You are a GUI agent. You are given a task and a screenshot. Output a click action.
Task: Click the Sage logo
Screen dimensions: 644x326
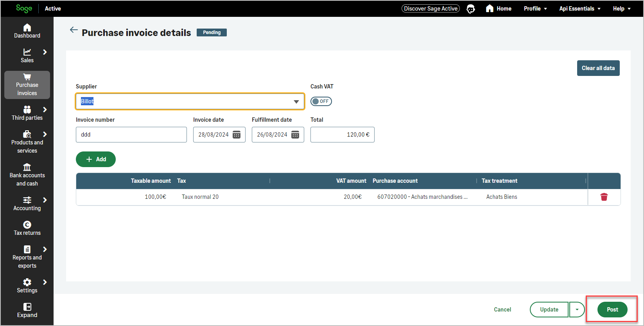pos(24,9)
